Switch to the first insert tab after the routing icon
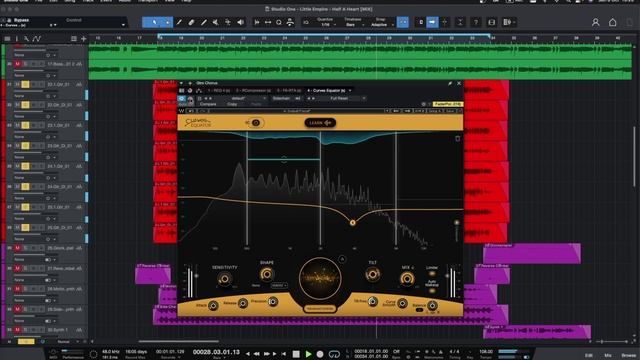 pyautogui.click(x=218, y=90)
